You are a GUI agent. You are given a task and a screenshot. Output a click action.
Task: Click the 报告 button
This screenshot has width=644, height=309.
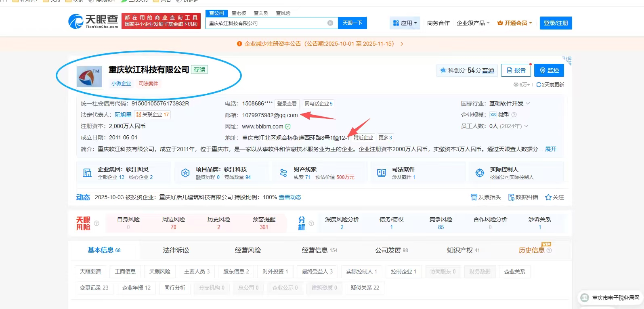[x=516, y=70]
